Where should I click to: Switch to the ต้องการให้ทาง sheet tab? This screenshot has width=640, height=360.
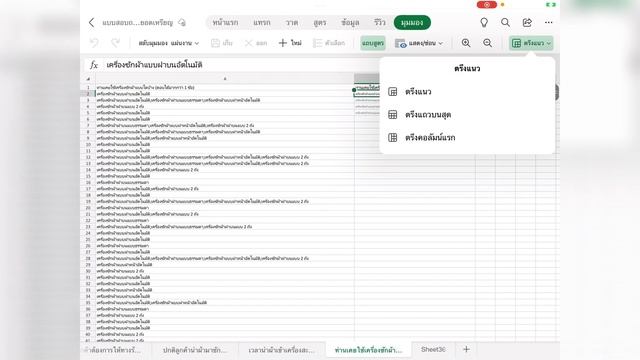click(x=115, y=350)
